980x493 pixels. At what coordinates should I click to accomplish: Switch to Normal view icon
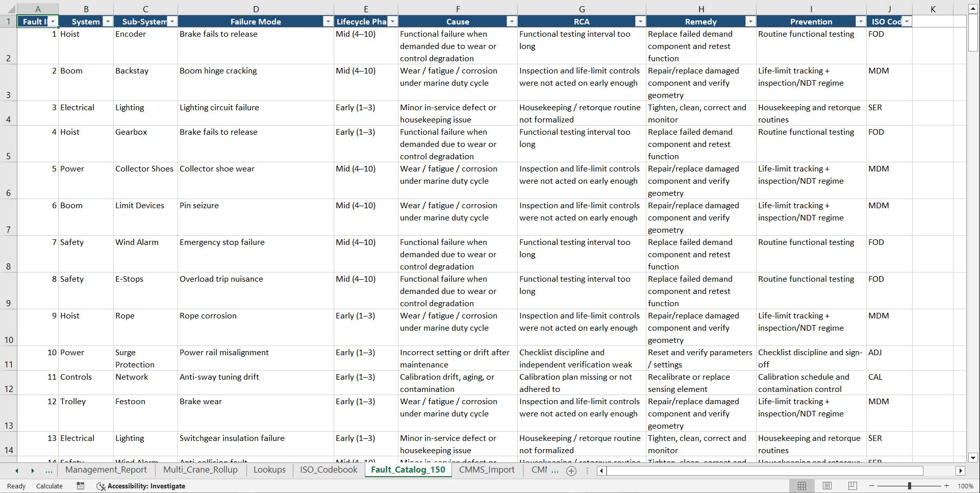tap(801, 486)
